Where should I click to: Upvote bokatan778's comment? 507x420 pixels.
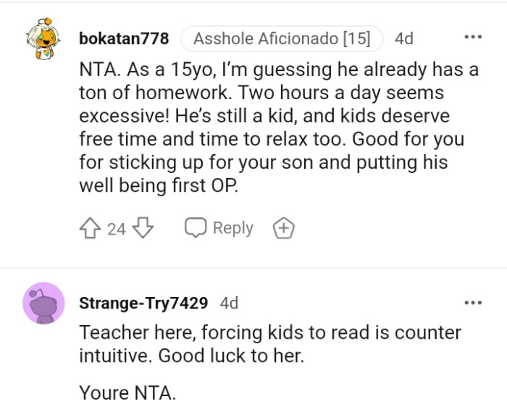pyautogui.click(x=91, y=229)
